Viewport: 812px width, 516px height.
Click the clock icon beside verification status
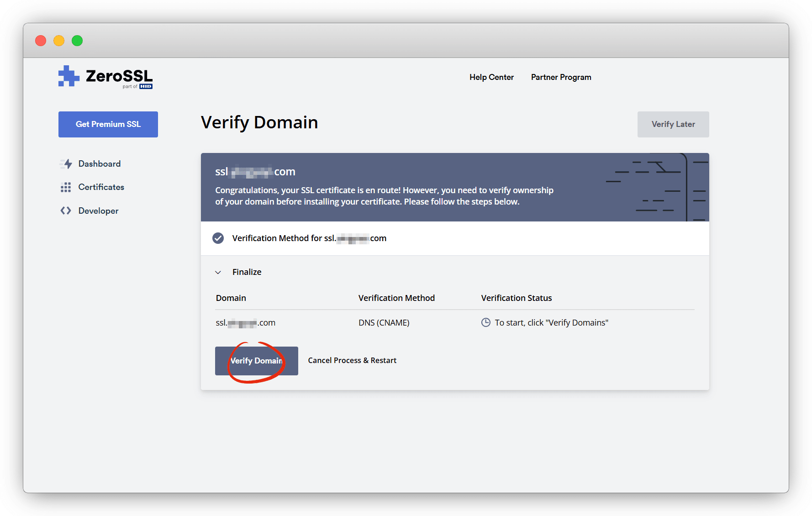point(486,323)
